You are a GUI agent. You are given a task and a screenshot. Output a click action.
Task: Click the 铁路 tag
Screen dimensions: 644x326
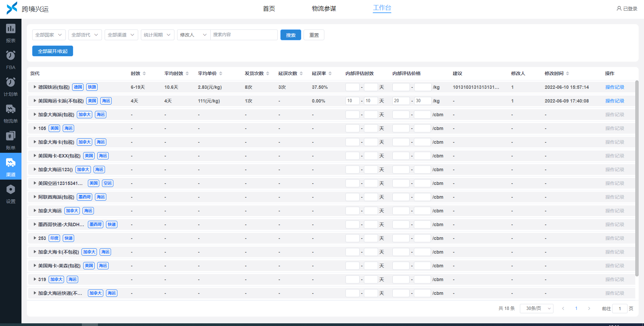[92, 87]
